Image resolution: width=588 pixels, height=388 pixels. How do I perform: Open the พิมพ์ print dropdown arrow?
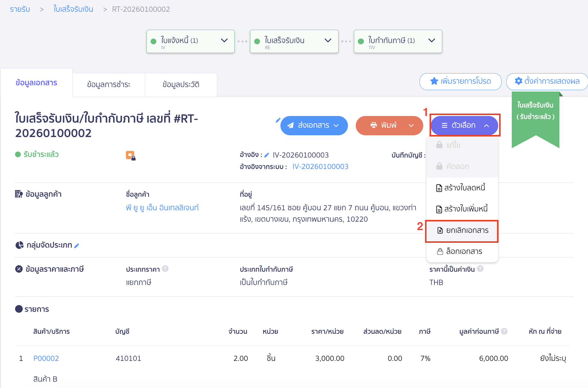tap(411, 125)
